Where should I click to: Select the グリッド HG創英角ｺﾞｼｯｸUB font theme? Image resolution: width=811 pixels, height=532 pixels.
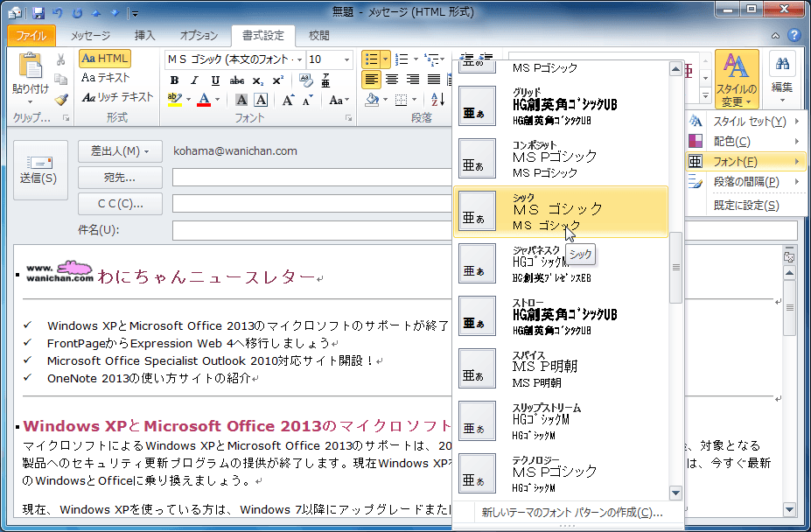(561, 106)
